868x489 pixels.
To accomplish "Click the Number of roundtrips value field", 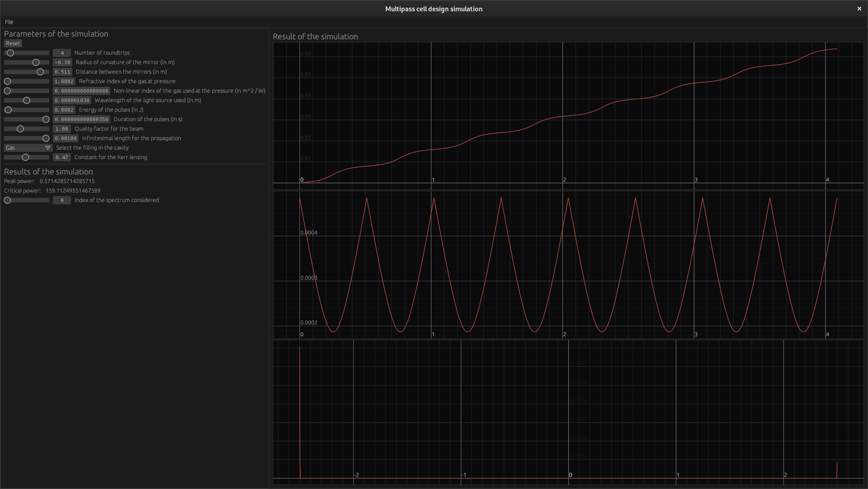I will tap(62, 53).
